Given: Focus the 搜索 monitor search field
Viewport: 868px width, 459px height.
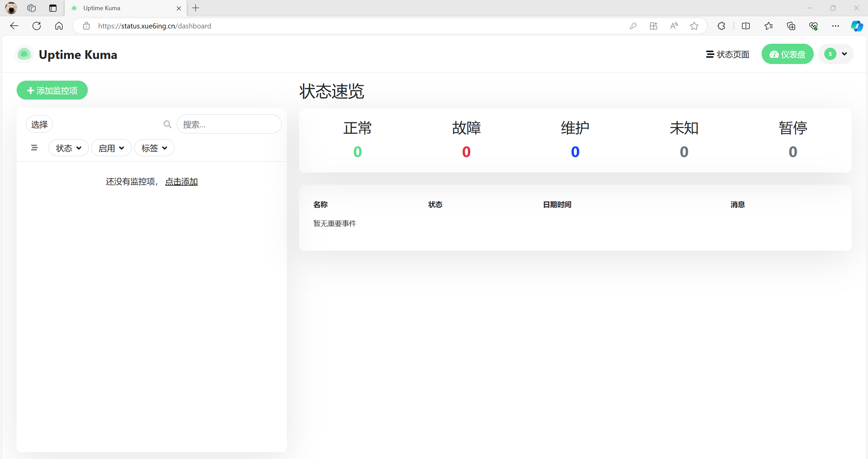Looking at the screenshot, I should coord(229,124).
